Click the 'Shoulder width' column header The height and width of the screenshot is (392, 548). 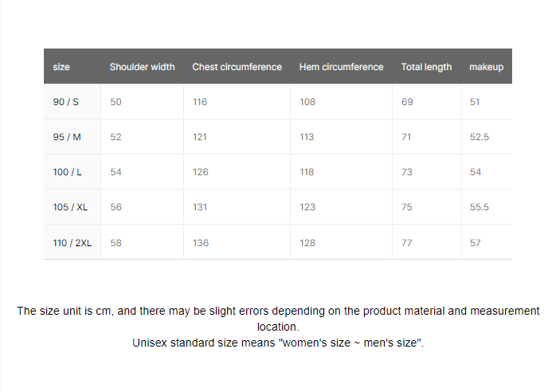[x=142, y=67]
